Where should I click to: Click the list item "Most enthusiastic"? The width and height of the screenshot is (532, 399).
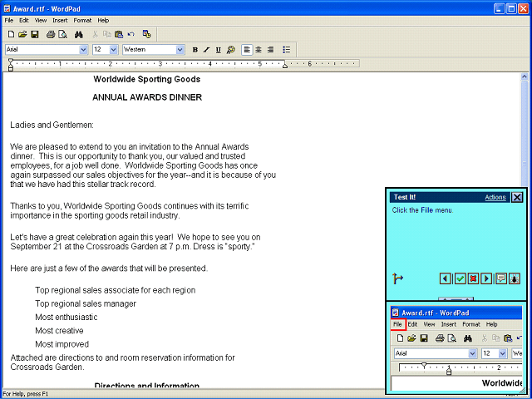point(66,318)
